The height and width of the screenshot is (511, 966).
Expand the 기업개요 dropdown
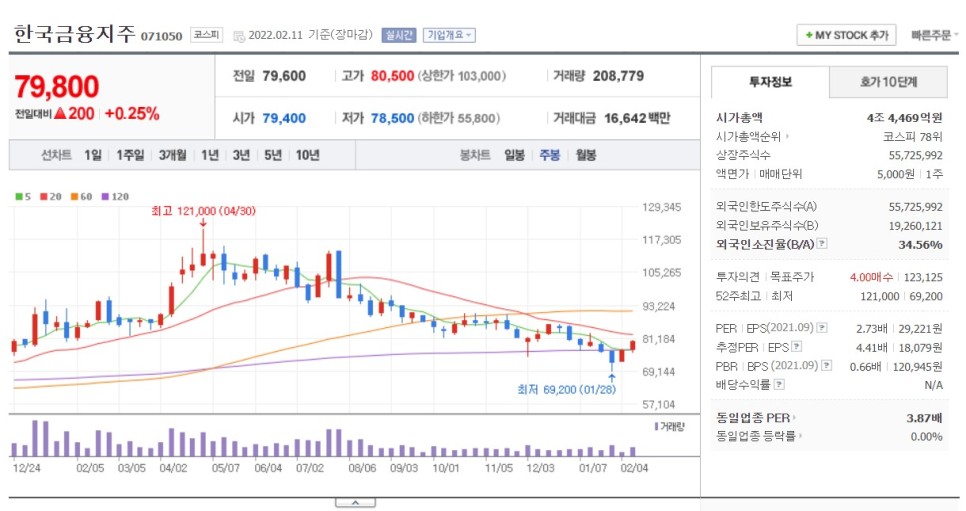pyautogui.click(x=448, y=35)
